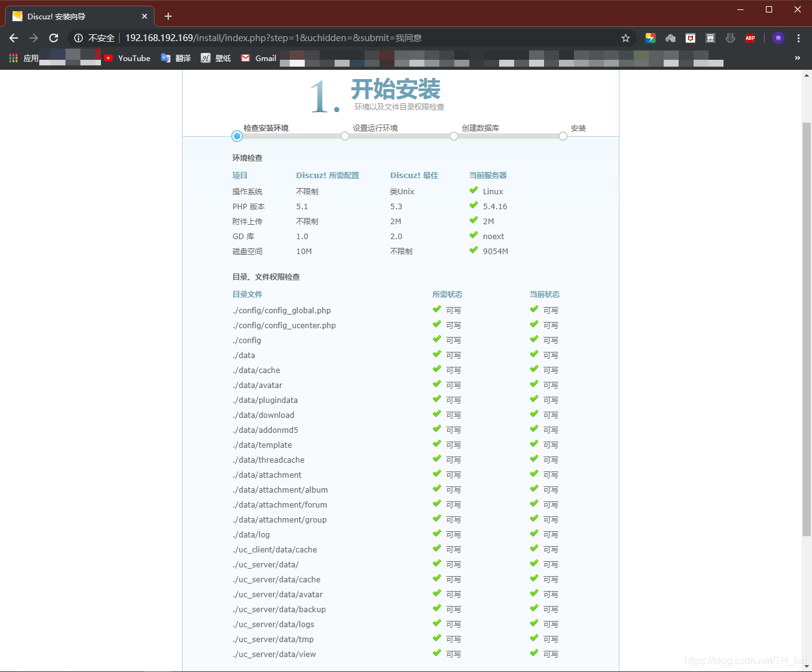Click the ./uc_server/data/view entry
Screen dimensions: 812x672
(274, 655)
